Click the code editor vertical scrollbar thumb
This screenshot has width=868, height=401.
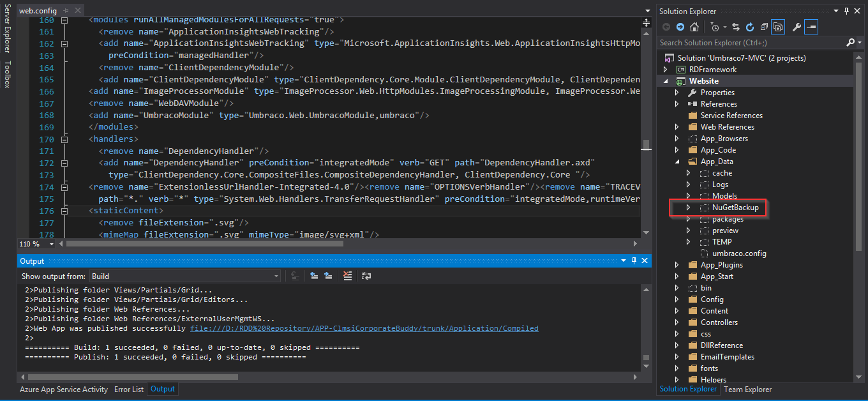(646, 144)
